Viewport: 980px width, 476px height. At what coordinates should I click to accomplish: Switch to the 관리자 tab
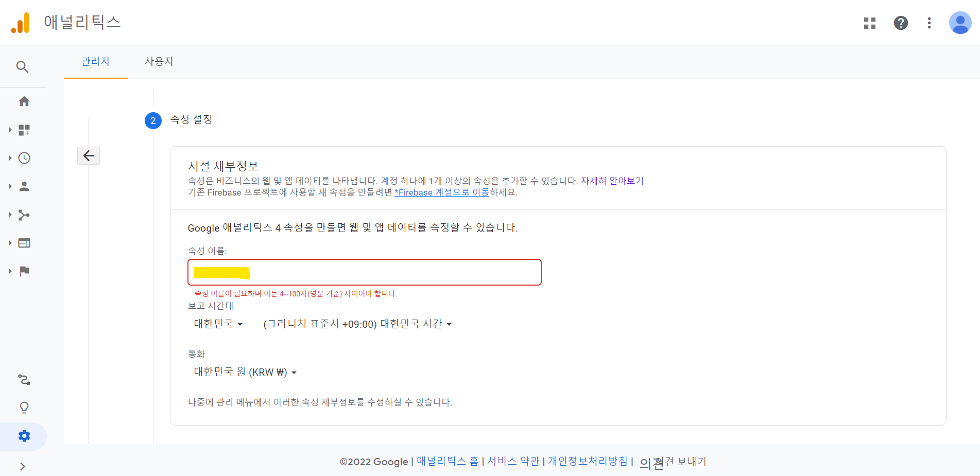tap(96, 62)
